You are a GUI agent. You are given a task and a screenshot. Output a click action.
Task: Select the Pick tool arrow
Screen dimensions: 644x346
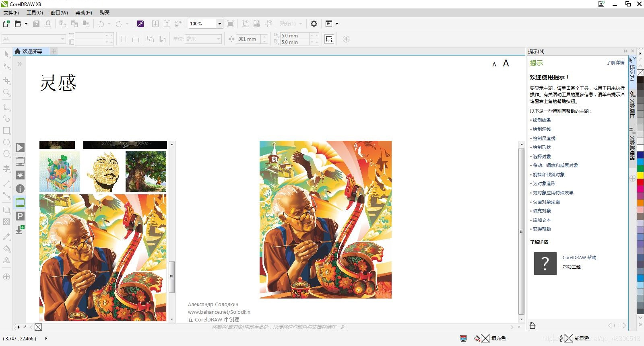(6, 54)
